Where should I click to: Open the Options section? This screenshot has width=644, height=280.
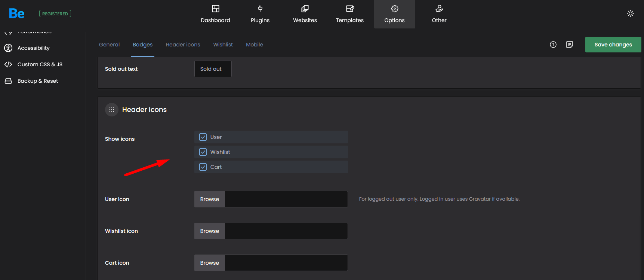tap(395, 14)
